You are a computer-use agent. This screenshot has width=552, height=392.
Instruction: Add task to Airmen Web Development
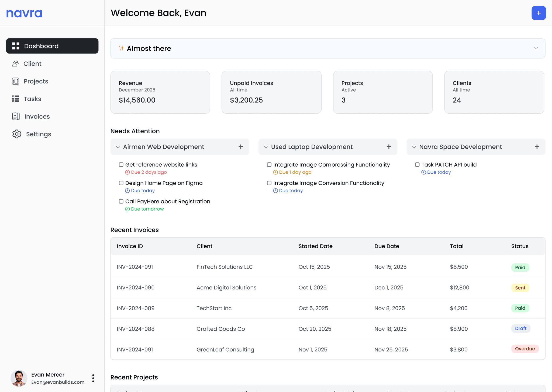[241, 147]
